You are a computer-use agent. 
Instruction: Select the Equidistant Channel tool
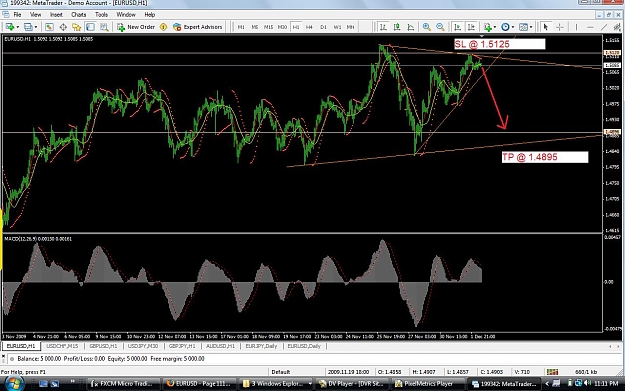pyautogui.click(x=617, y=27)
